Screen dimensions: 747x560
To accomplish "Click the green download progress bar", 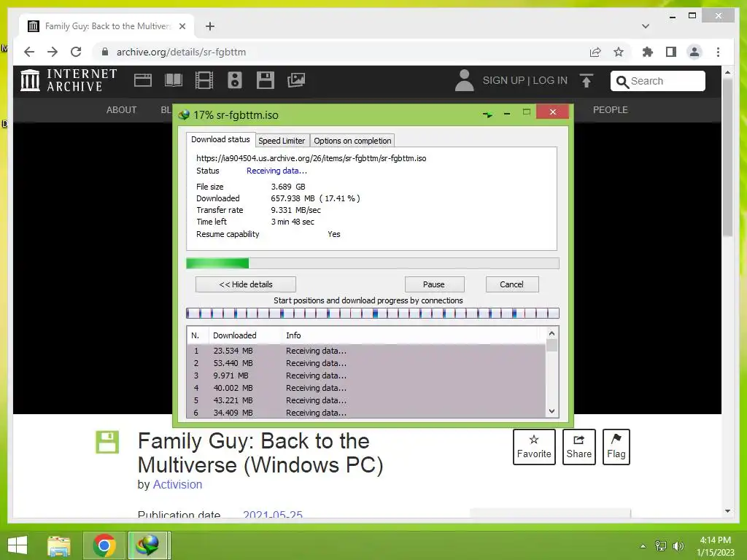I will point(373,263).
